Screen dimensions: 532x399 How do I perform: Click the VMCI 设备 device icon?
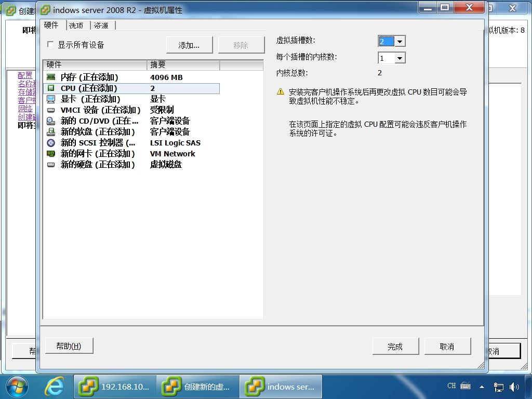tap(51, 110)
